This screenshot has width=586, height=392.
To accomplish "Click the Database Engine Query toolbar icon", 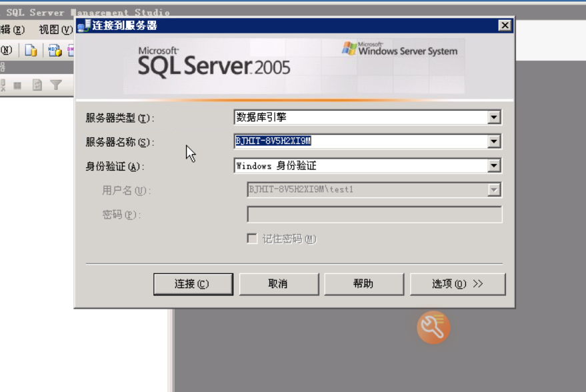I will [31, 50].
